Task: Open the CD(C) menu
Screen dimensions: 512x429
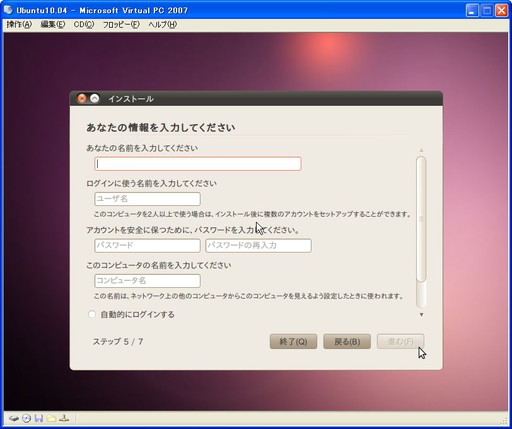Action: [84, 25]
